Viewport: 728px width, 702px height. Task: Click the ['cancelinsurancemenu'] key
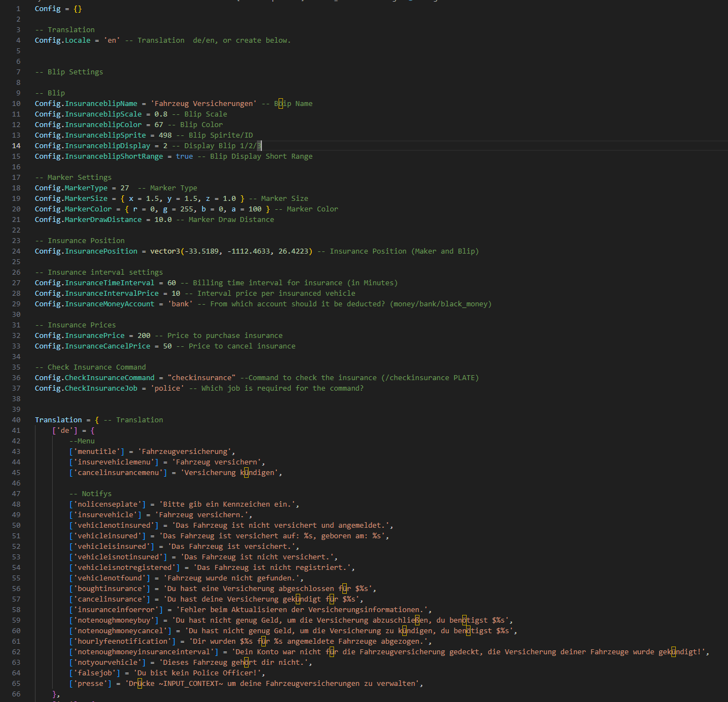pos(118,473)
